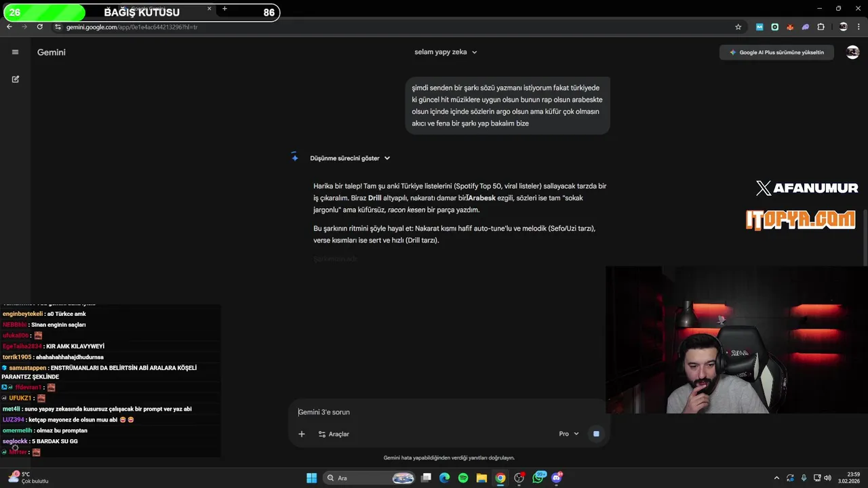Click 'Gemini hata yapabildiğinden' disclaimer text
The image size is (868, 488).
coord(449,457)
